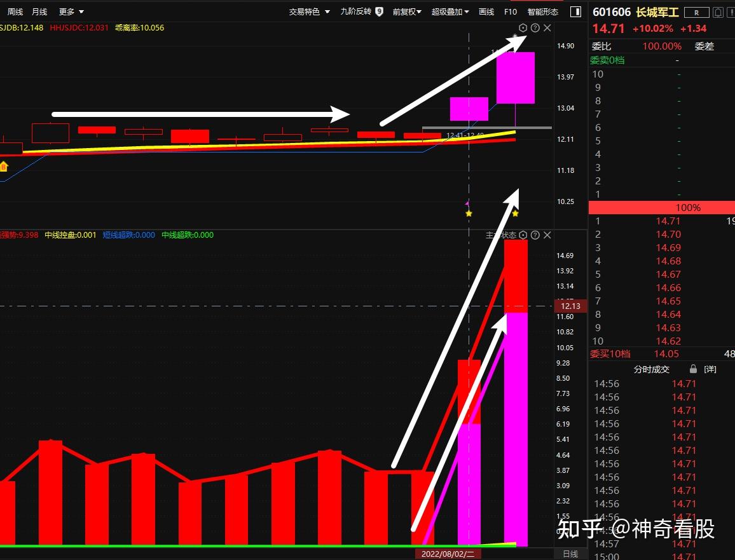Image resolution: width=735 pixels, height=560 pixels.
Task: Click the panel layout icon at the top-right toolbar
Action: [575, 11]
